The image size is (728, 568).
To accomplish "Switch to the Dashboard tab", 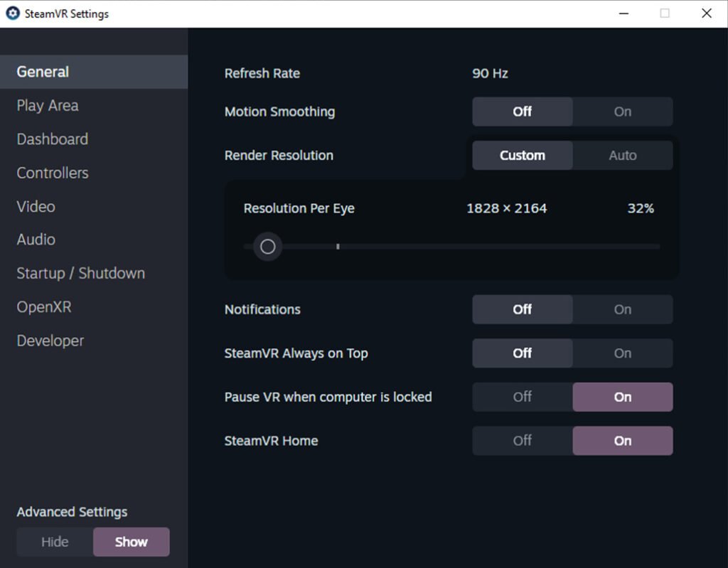I will coord(53,139).
